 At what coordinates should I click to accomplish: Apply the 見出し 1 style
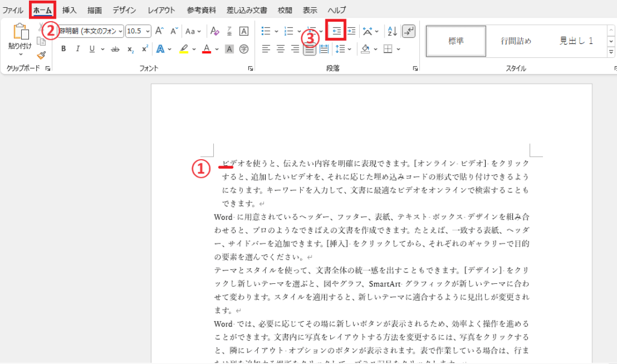point(576,41)
